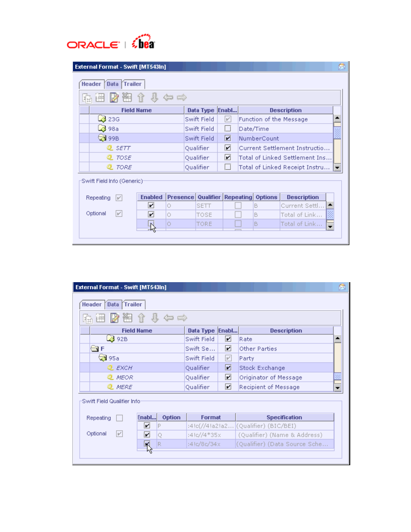
Task: Click the title bar corner icon of the lower window
Action: (342, 287)
